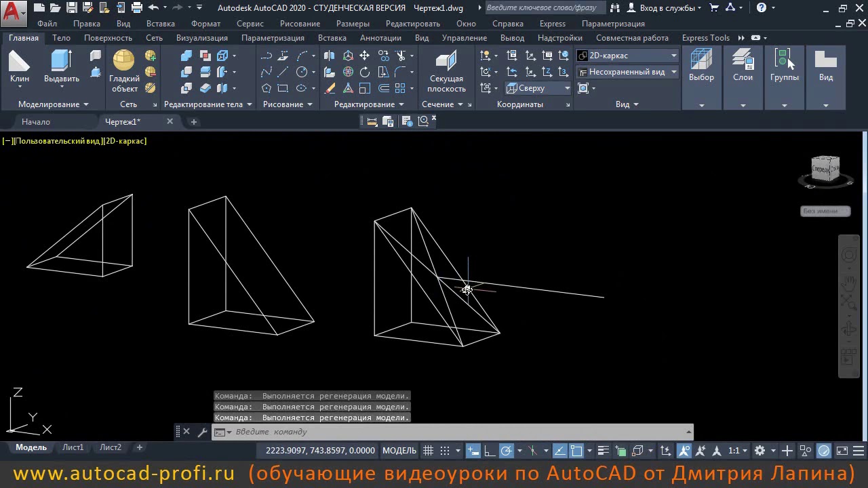Expand the Редактирование panel
Viewport: 868px width, 488px height.
pos(369,104)
